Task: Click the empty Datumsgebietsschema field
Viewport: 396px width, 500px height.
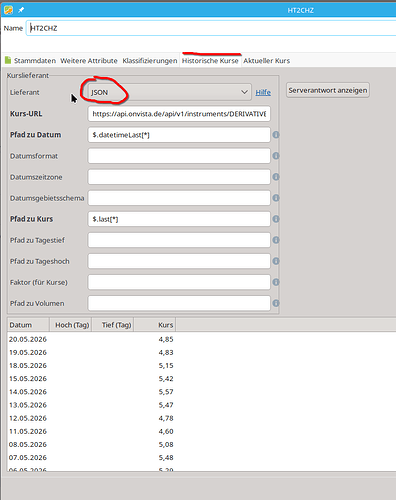Action: [x=179, y=198]
